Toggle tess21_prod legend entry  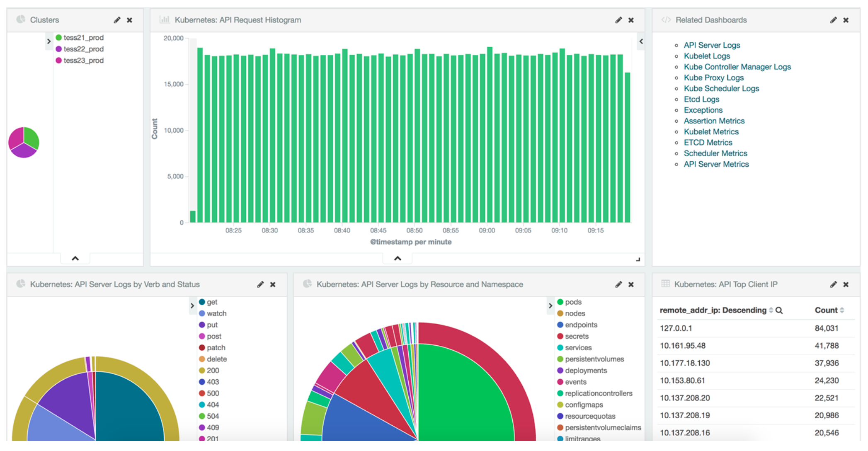click(x=83, y=38)
